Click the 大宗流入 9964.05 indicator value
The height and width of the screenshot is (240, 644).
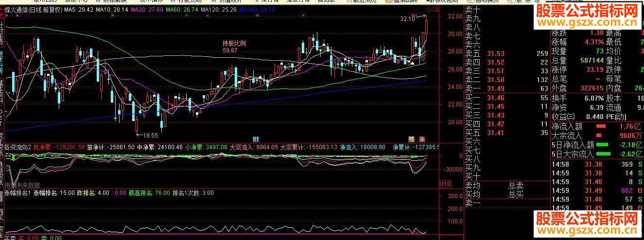(x=254, y=147)
